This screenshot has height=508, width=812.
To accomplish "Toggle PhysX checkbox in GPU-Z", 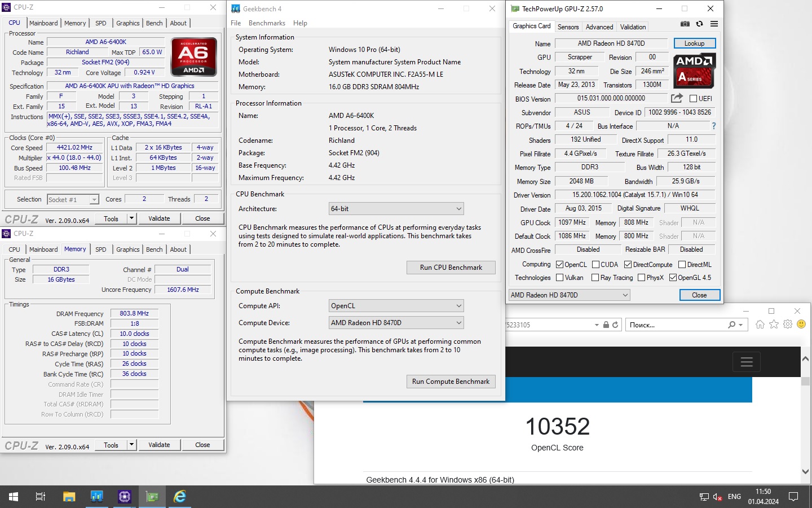I will click(641, 278).
